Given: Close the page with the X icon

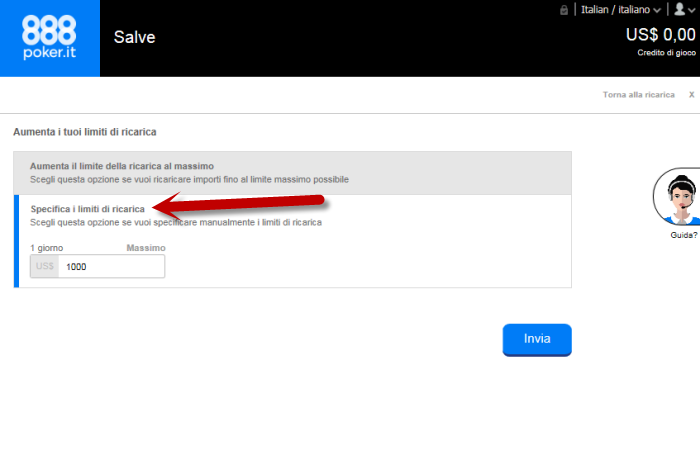Looking at the screenshot, I should tap(691, 95).
